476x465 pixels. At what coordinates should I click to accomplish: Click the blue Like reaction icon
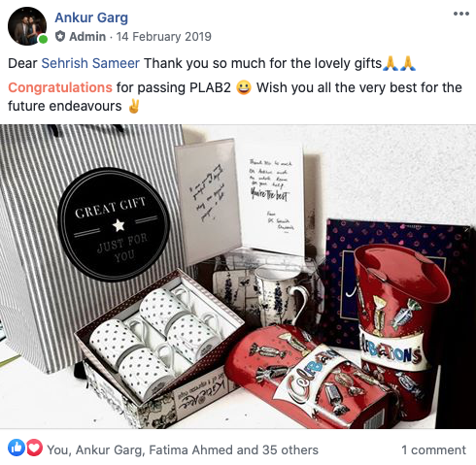tap(17, 448)
